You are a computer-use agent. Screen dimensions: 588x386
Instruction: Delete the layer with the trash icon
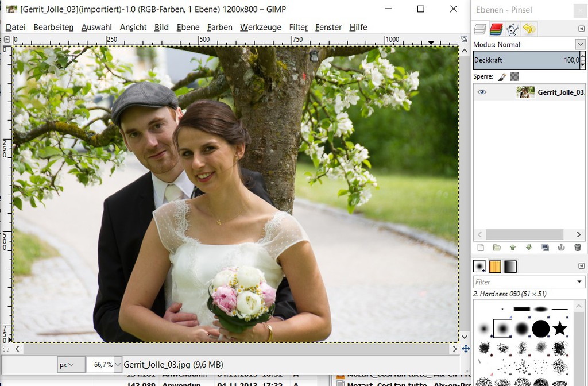[x=578, y=247]
